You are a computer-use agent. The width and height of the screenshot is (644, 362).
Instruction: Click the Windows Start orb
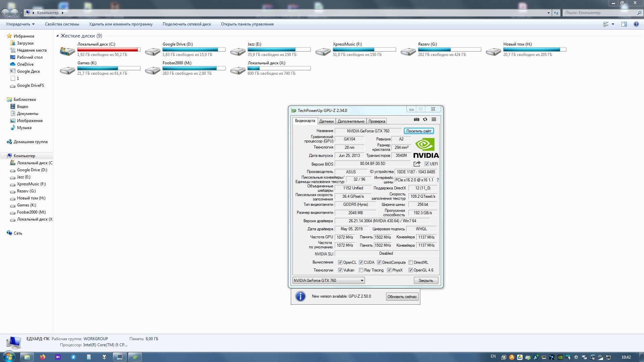coord(9,357)
